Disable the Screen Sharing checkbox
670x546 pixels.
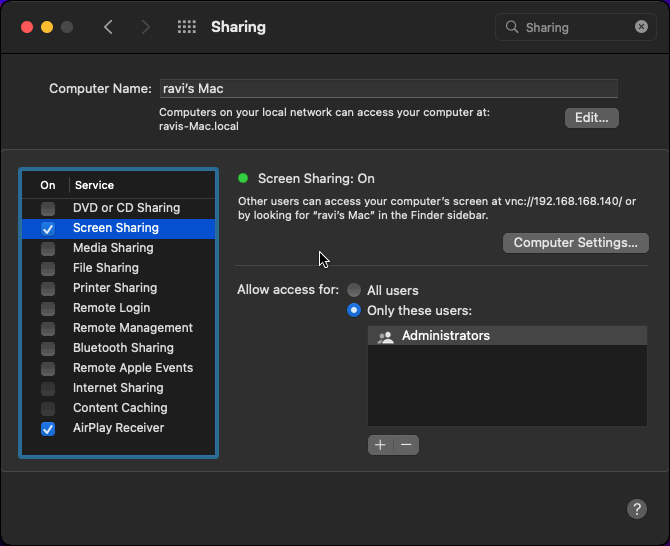(x=48, y=228)
